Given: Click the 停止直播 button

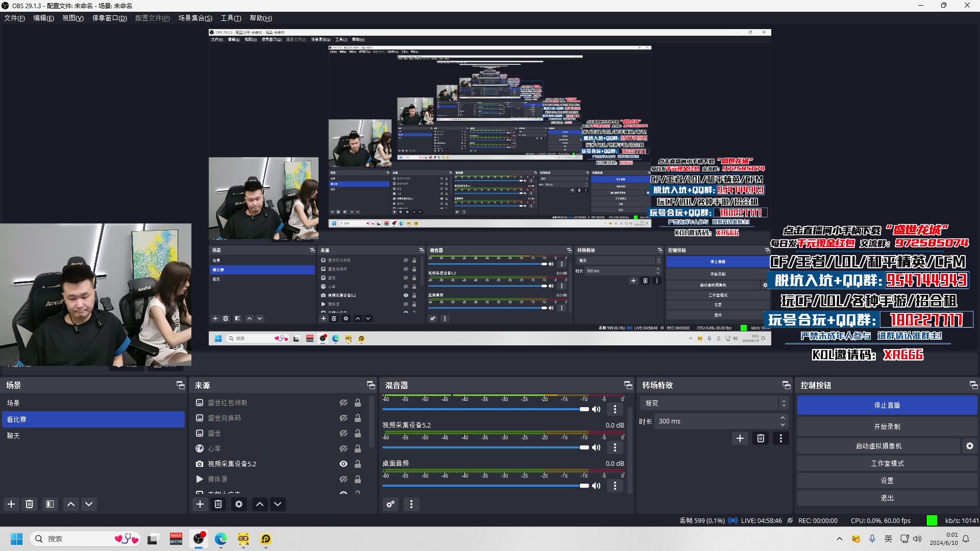Looking at the screenshot, I should coord(887,405).
